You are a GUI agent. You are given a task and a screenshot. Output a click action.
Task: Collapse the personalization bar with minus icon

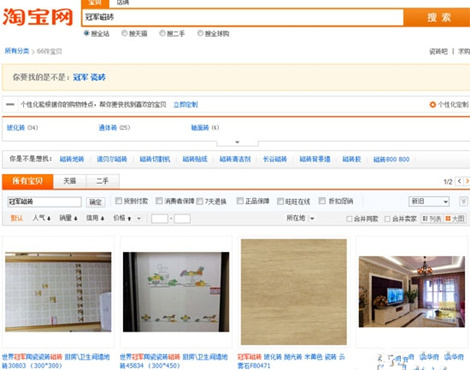[x=10, y=104]
